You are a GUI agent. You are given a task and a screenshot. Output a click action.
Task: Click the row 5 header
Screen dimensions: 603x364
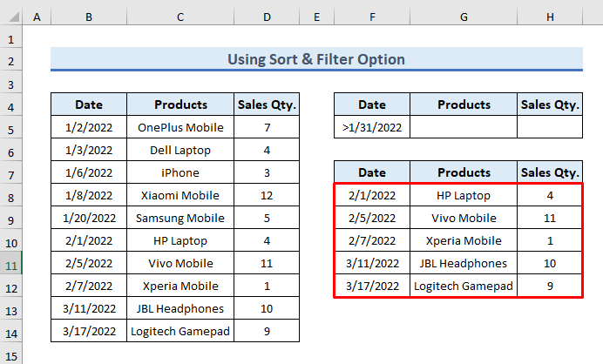(x=11, y=127)
